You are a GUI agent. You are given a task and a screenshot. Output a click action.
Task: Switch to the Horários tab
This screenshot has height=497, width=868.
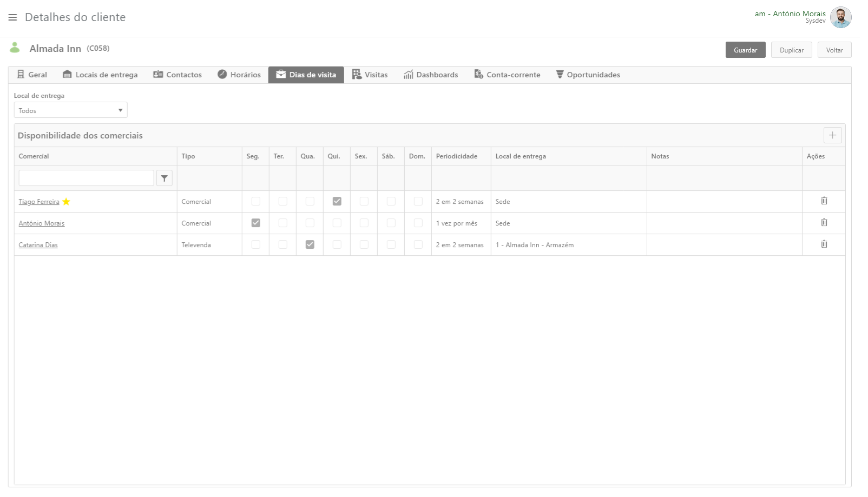(239, 75)
